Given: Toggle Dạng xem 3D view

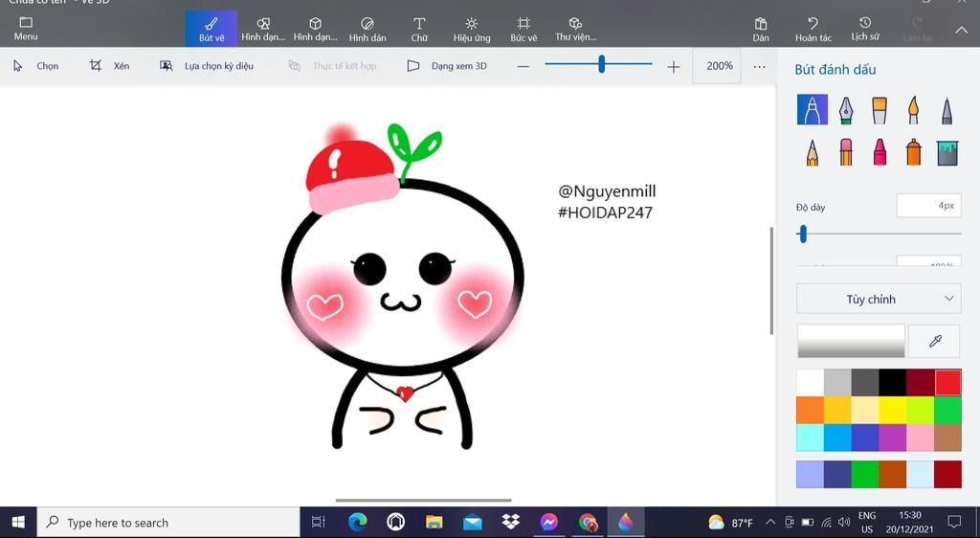Looking at the screenshot, I should pyautogui.click(x=447, y=66).
